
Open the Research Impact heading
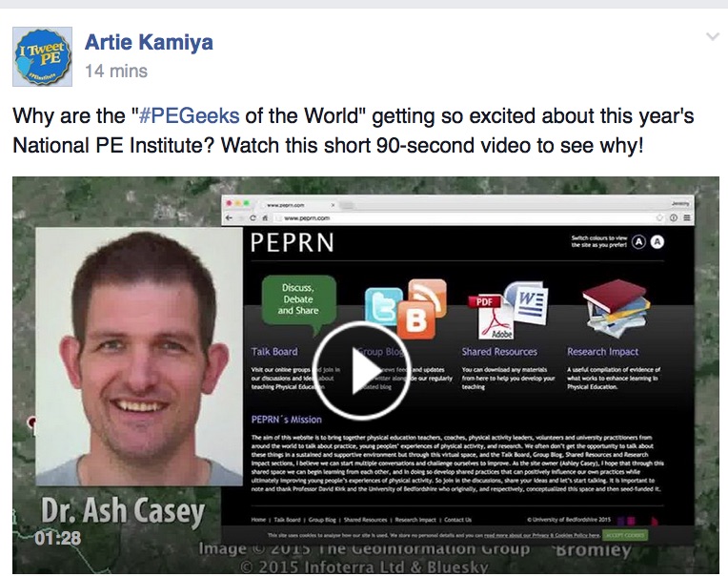602,352
